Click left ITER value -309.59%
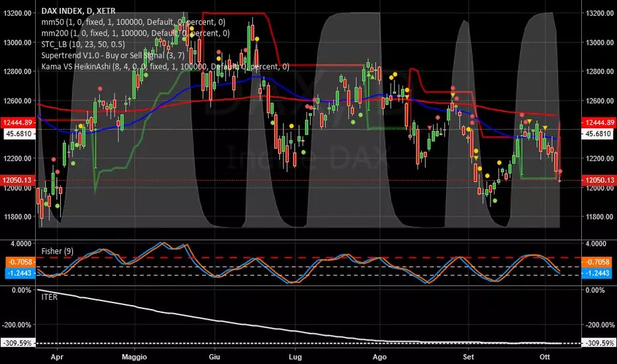 (18, 343)
